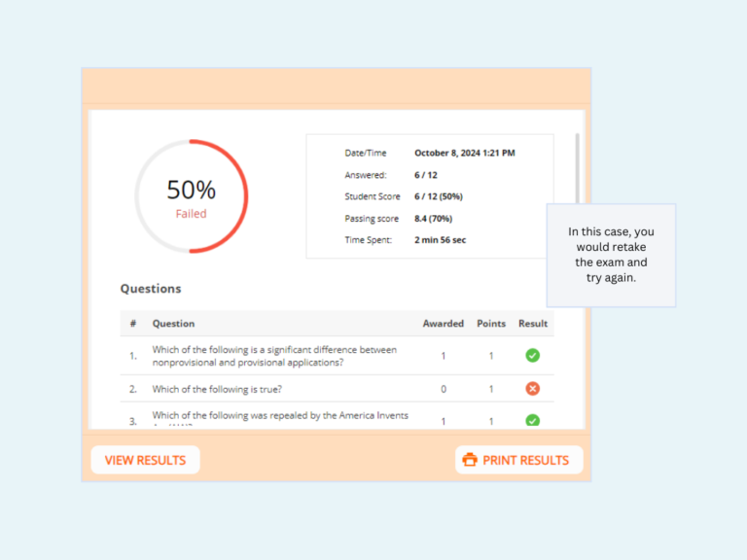The width and height of the screenshot is (747, 560).
Task: Click the Awarded column header
Action: [x=443, y=324]
